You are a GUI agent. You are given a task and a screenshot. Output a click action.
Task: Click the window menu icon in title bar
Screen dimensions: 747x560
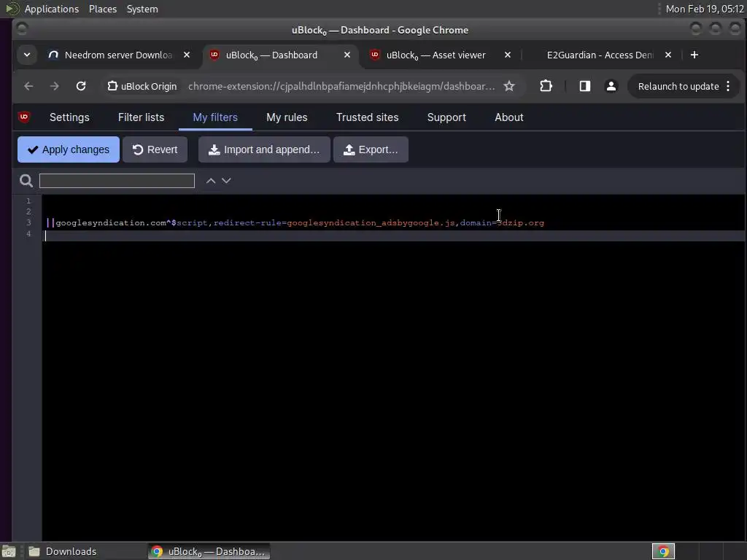click(22, 29)
